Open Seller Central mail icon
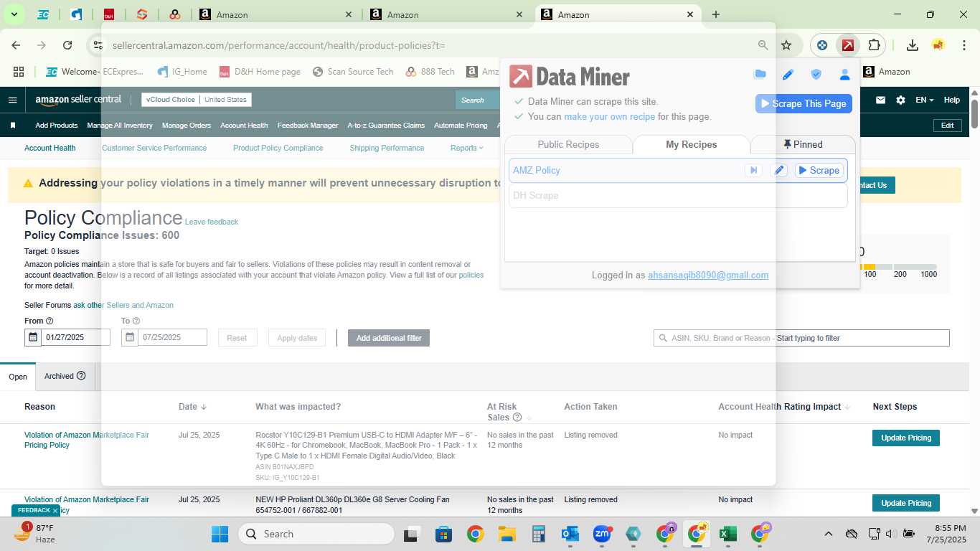Screen dimensions: 980x551 [x=880, y=100]
